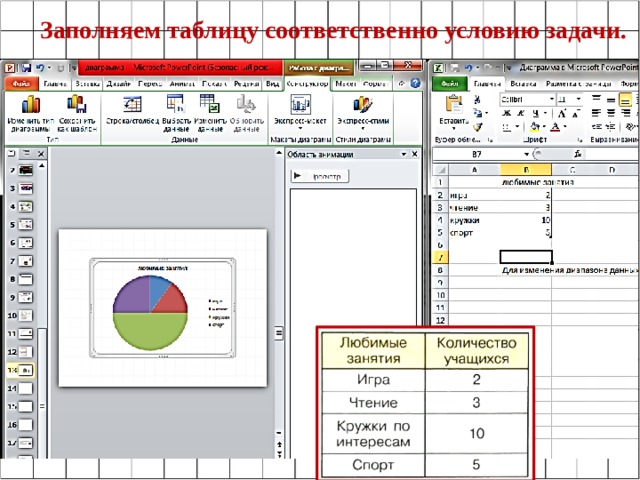Close the PowerPoint slides thumbnail pane

point(41,153)
